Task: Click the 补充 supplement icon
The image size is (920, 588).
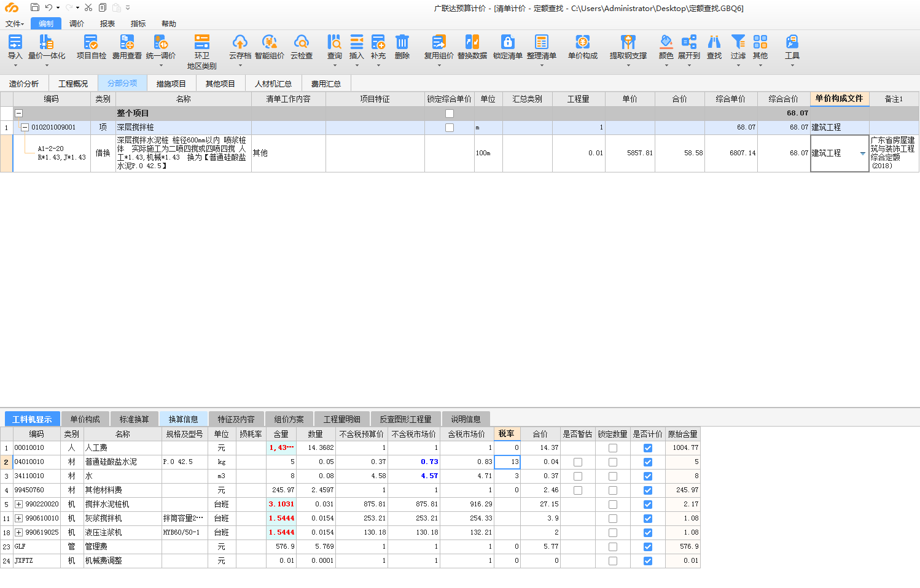Action: [378, 42]
